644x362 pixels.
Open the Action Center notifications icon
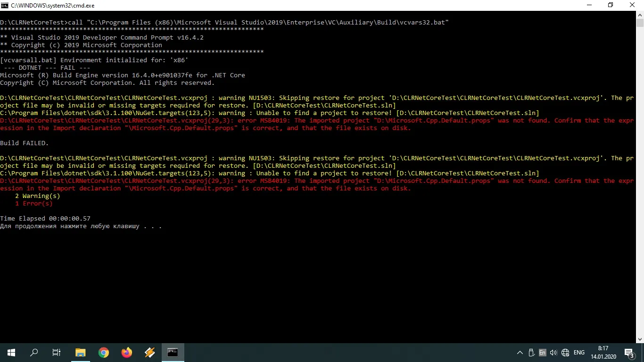pyautogui.click(x=629, y=353)
